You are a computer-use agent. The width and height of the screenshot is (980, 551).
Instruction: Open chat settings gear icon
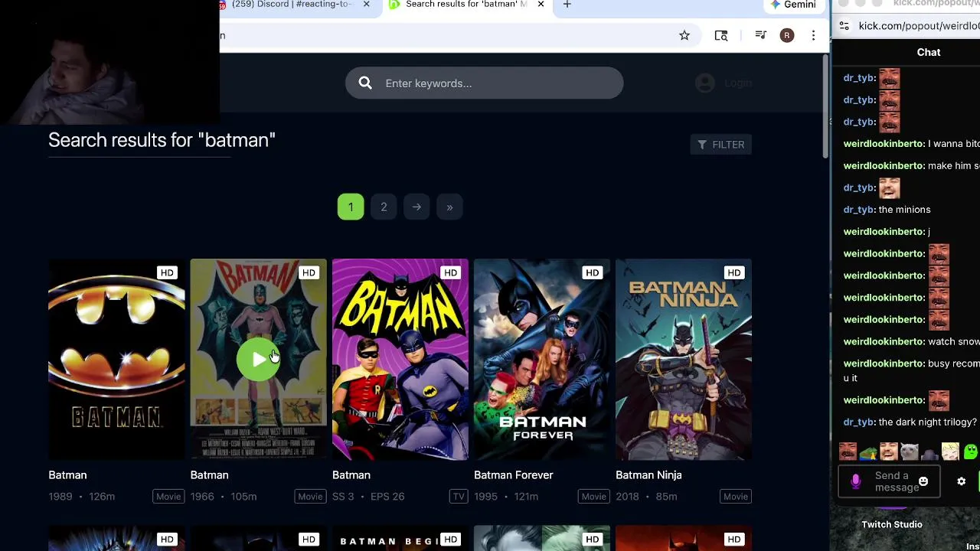click(x=961, y=481)
